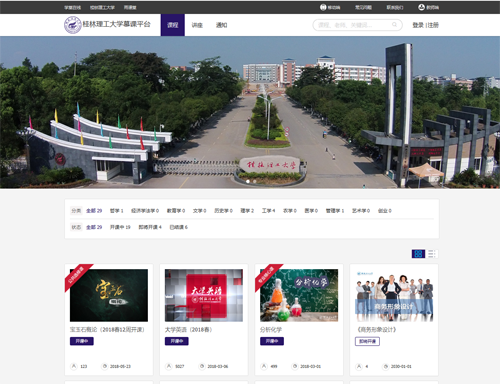Click 即将开课 button on 商务形象设计 card
Viewport: 500px width, 384px height.
367,341
